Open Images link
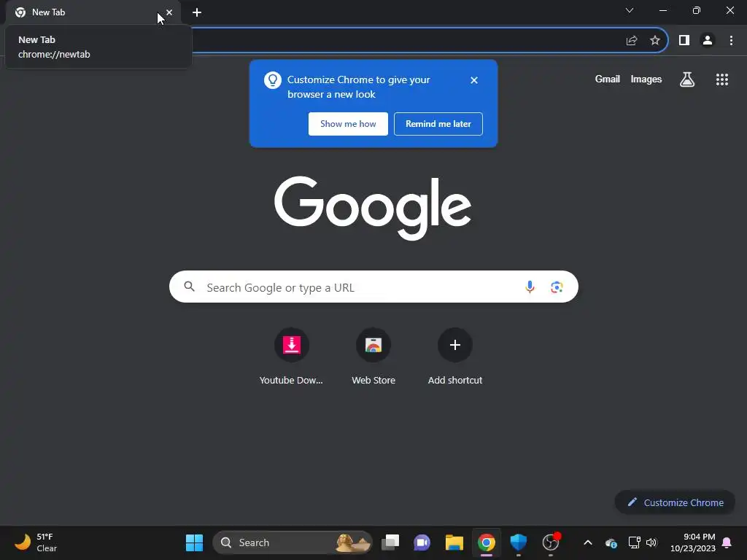Viewport: 747px width, 560px height. pos(646,79)
